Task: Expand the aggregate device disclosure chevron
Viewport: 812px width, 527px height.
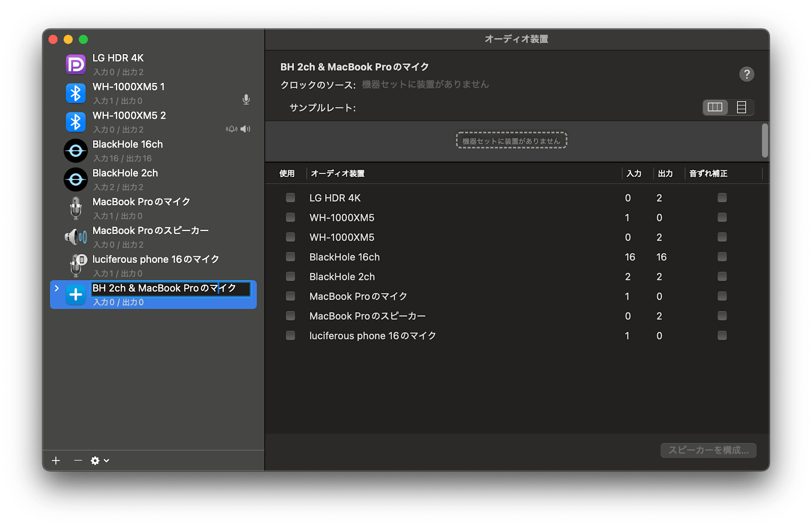Action: 57,288
